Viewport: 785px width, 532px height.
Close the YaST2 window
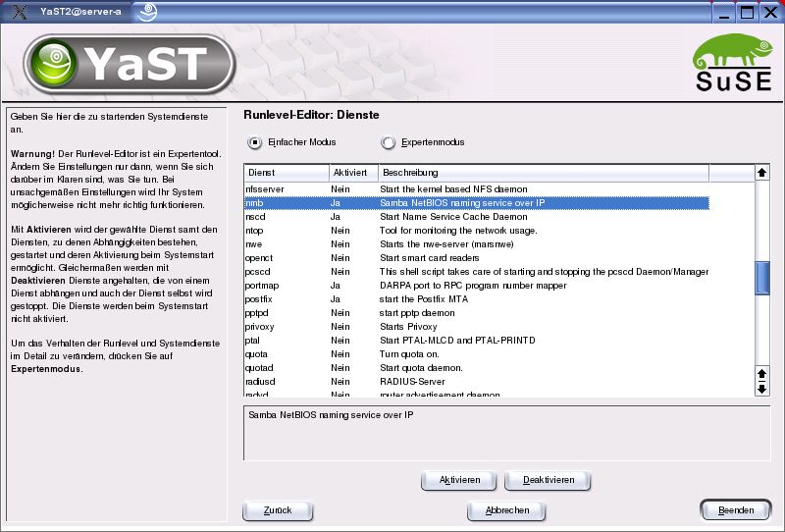click(x=771, y=13)
